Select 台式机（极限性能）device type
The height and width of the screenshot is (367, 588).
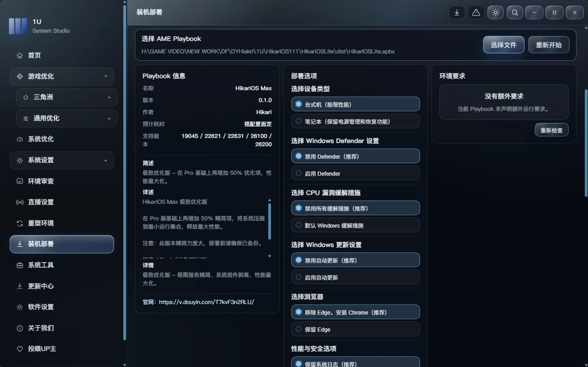tap(356, 104)
